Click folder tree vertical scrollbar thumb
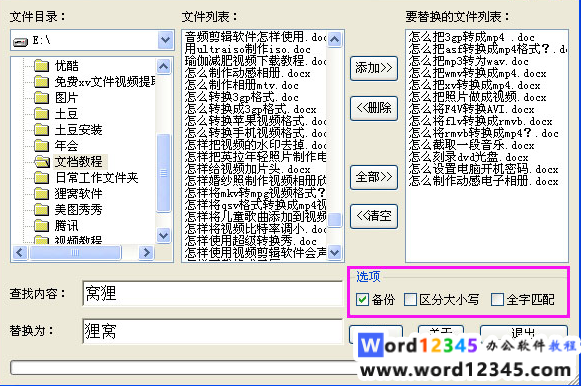The image size is (581, 386). point(163,173)
